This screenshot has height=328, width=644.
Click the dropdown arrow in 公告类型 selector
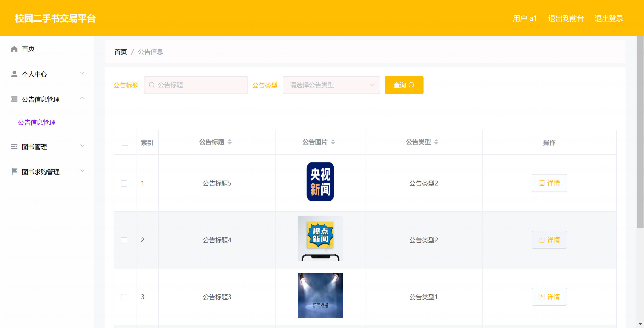(x=372, y=85)
